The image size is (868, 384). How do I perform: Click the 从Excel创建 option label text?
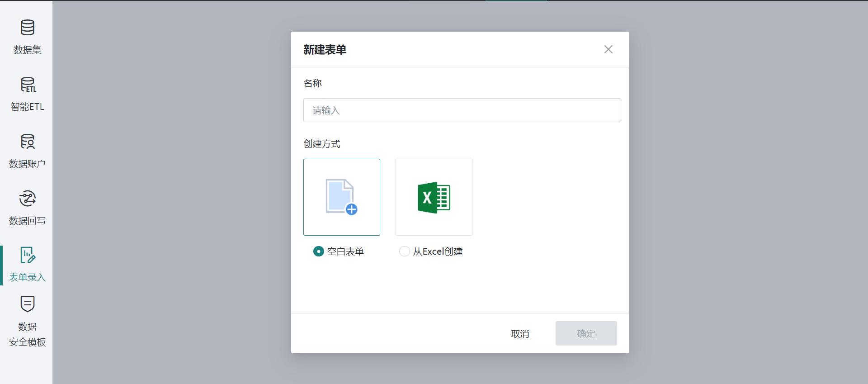click(438, 251)
